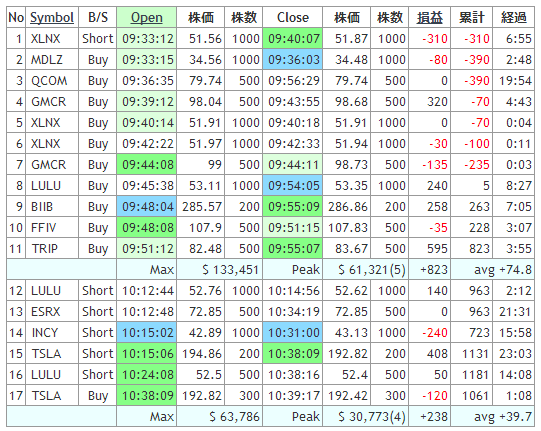
Task: Click profit value 408
Action: [x=430, y=354]
